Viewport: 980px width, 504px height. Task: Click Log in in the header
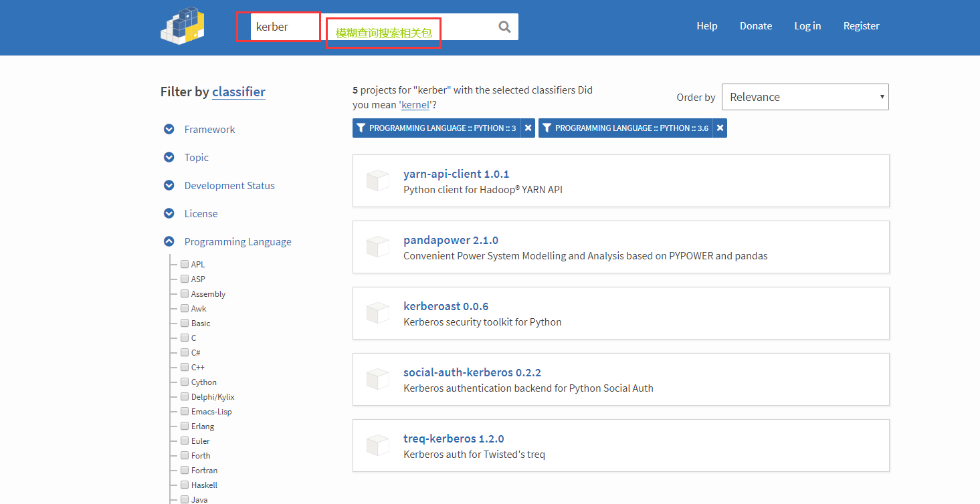[x=807, y=26]
